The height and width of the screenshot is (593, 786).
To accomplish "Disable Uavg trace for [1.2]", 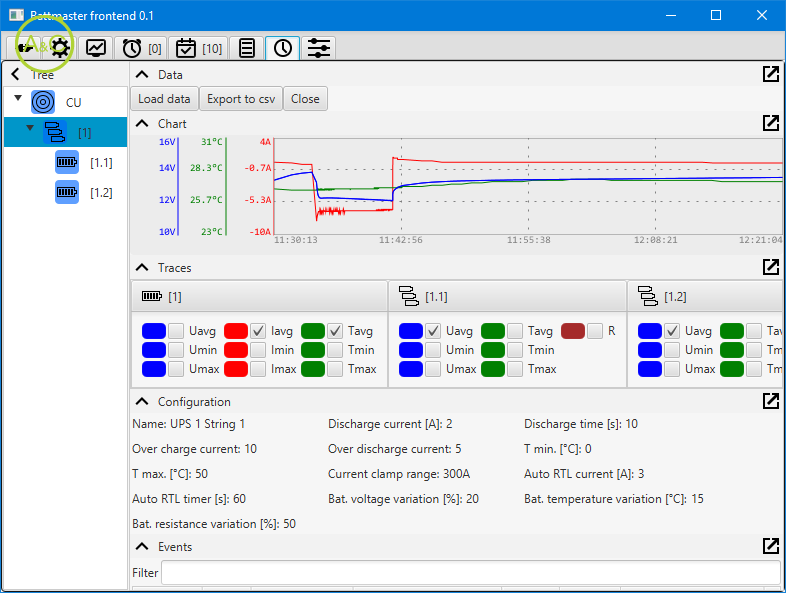I will [x=672, y=331].
